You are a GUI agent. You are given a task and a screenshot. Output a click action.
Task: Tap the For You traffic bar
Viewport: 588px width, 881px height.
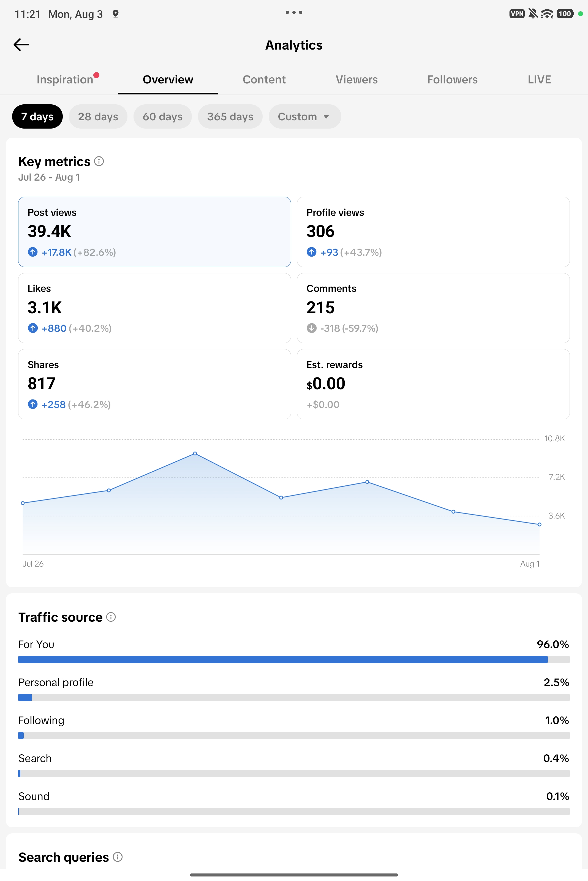(294, 659)
